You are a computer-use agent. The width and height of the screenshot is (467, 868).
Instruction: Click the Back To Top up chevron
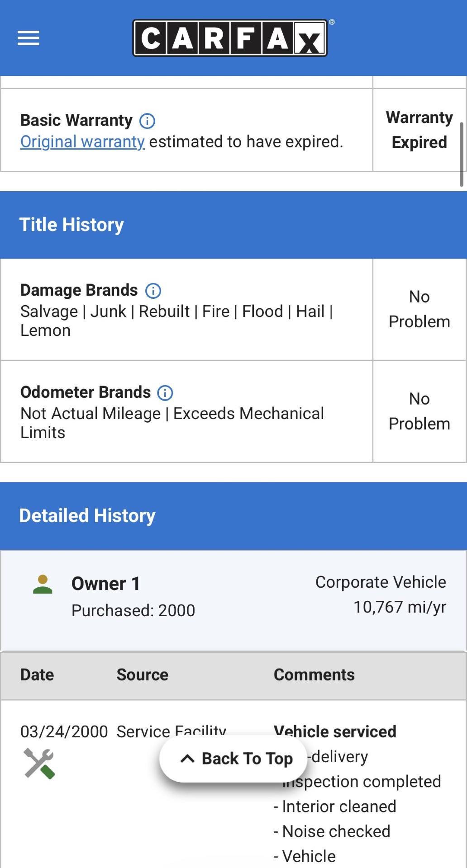[187, 759]
